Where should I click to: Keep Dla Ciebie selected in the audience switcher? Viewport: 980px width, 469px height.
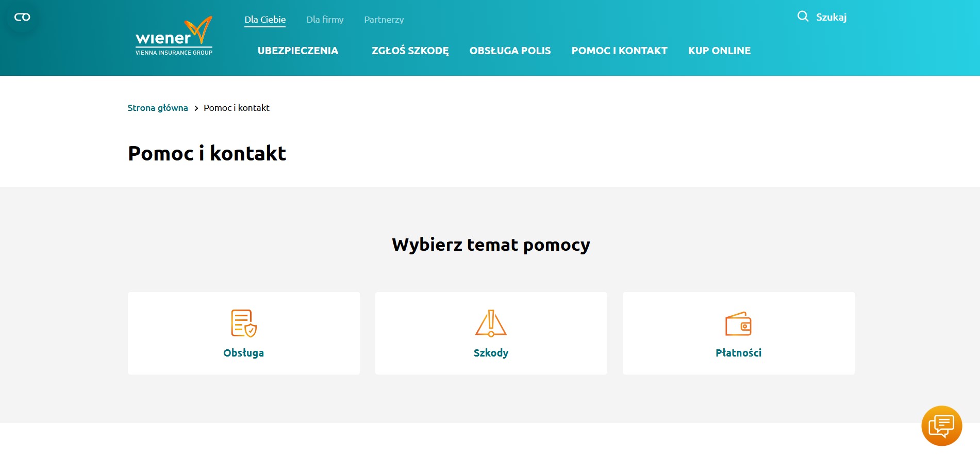pyautogui.click(x=265, y=19)
